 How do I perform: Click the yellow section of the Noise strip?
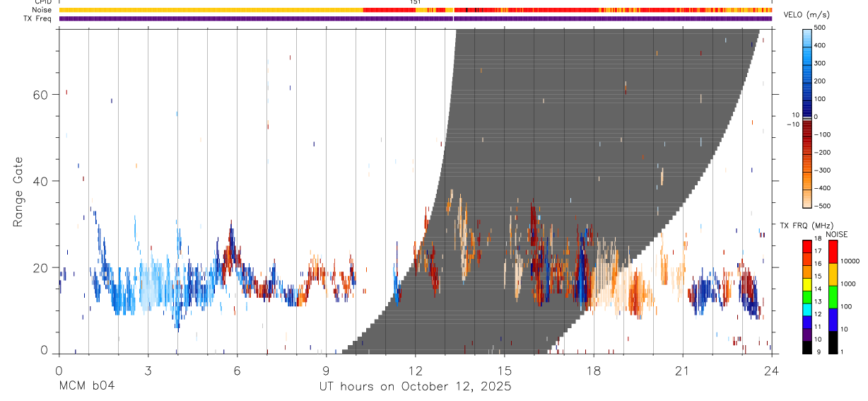point(211,10)
